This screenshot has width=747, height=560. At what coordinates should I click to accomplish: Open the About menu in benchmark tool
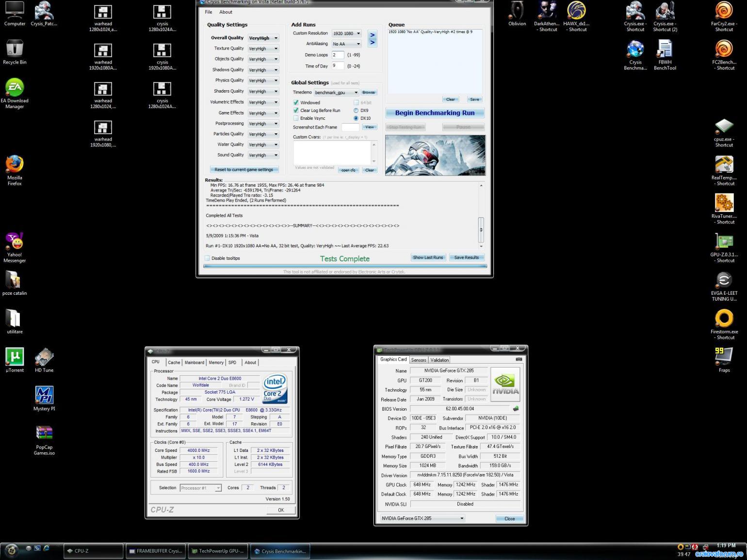click(226, 12)
